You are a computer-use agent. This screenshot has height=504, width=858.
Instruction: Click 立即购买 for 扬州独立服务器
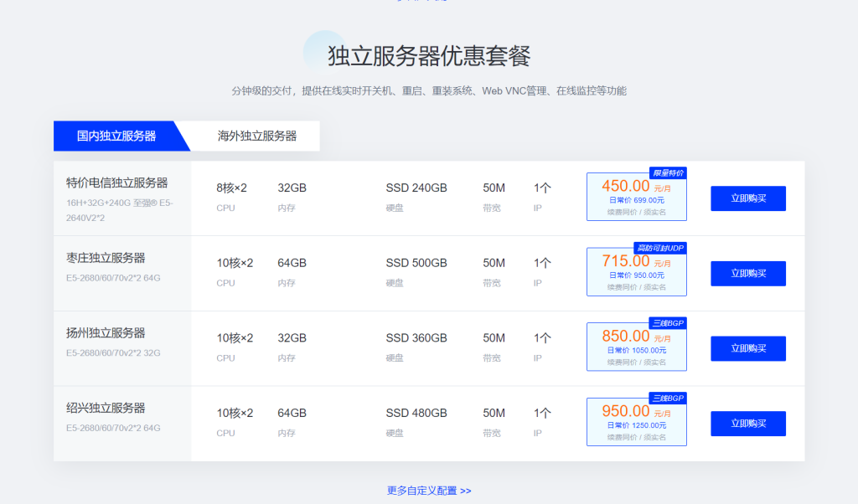click(x=747, y=348)
